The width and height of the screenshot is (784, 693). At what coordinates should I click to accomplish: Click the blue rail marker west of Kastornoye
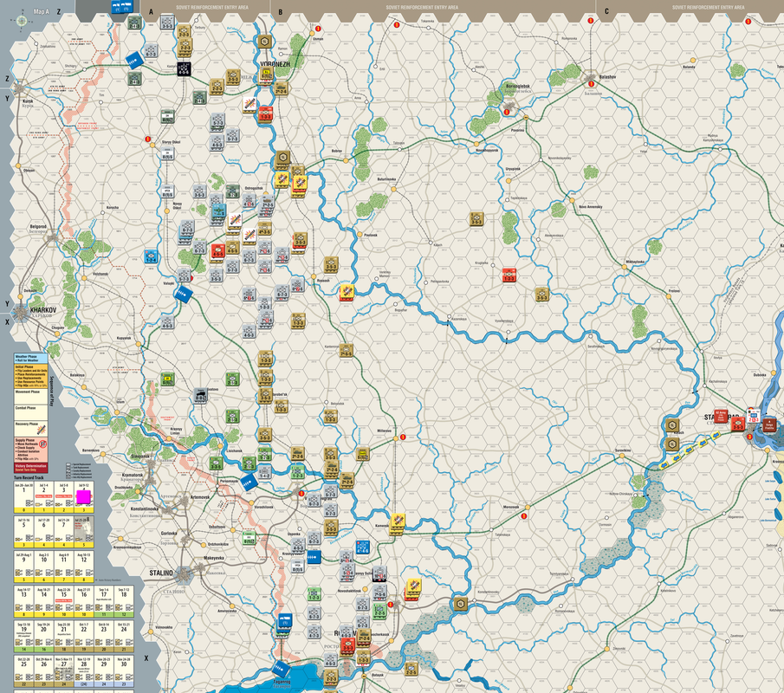(134, 61)
